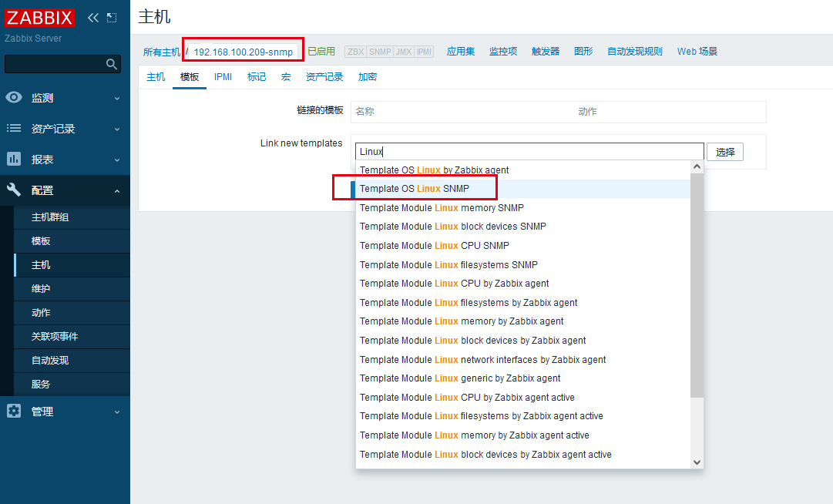Click the hide-sidebar icon

[x=113, y=18]
